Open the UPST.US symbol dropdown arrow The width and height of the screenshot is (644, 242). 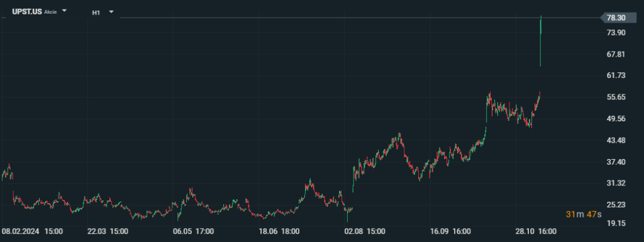click(64, 11)
